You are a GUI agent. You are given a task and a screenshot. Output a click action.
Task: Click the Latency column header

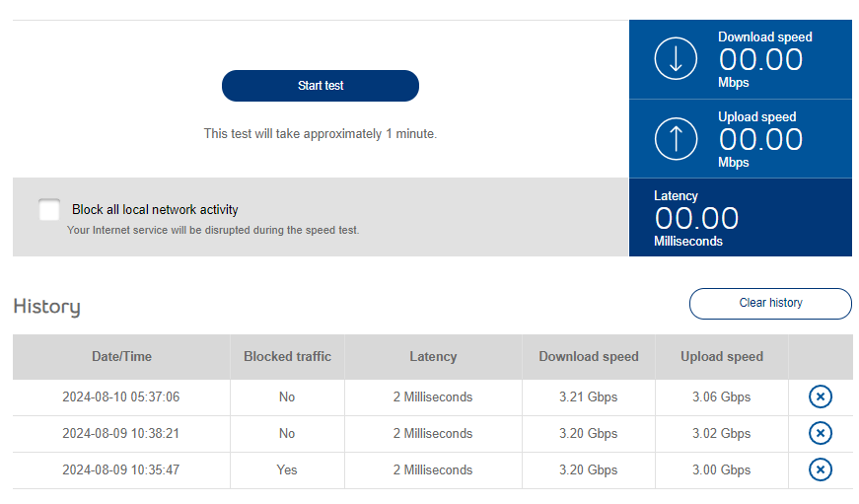tap(433, 356)
